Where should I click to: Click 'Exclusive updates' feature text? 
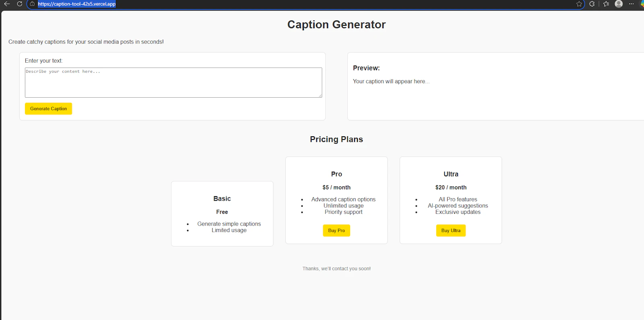click(x=458, y=212)
